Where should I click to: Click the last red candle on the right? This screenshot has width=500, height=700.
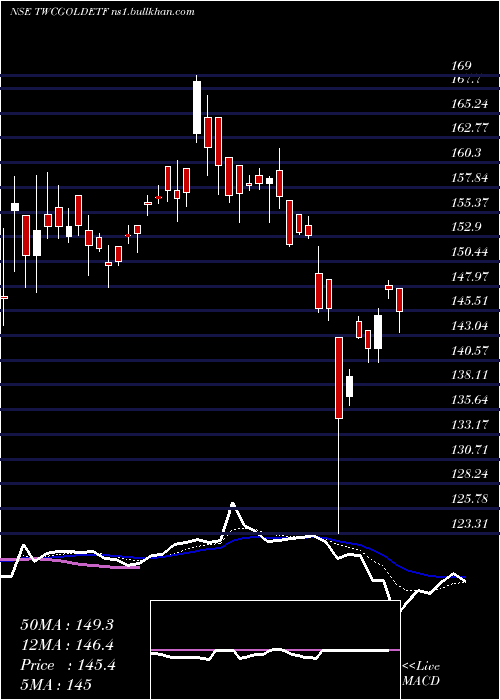[x=400, y=300]
